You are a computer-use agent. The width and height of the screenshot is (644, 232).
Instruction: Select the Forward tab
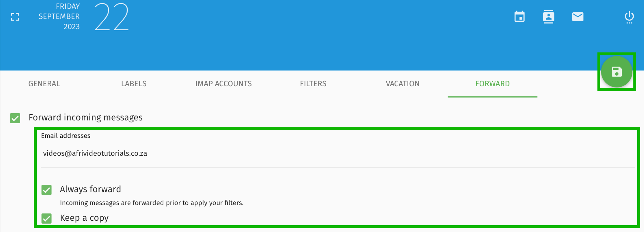coord(492,84)
